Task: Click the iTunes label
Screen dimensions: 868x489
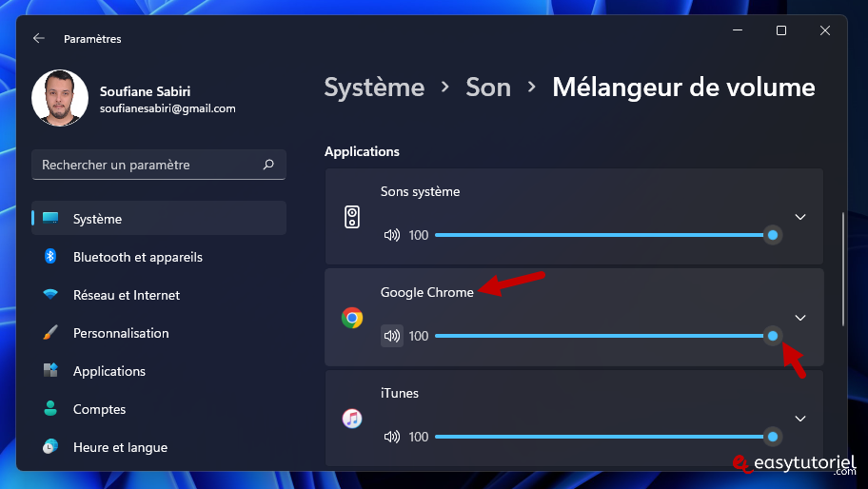Action: 399,393
